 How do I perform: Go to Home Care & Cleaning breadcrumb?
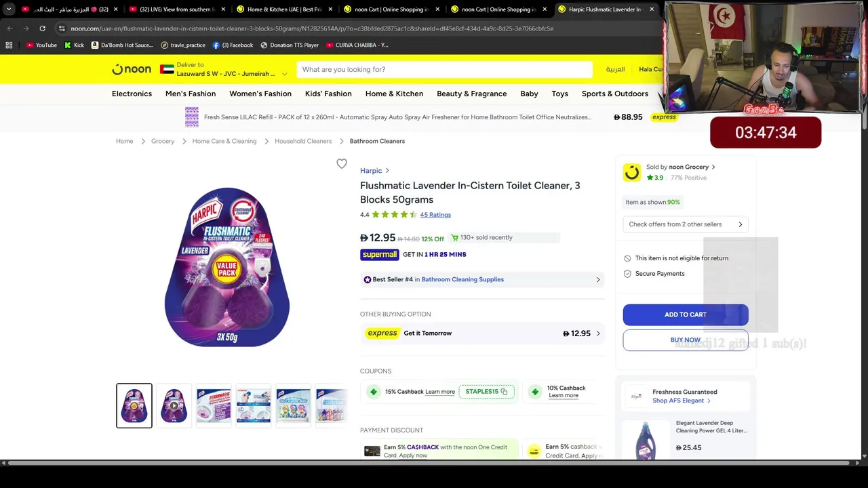(x=224, y=141)
